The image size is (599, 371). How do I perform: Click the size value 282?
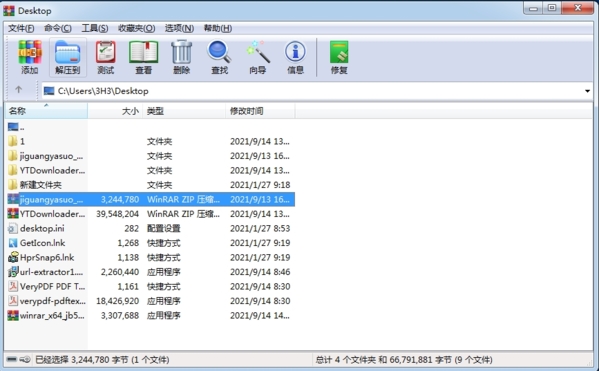pyautogui.click(x=131, y=228)
